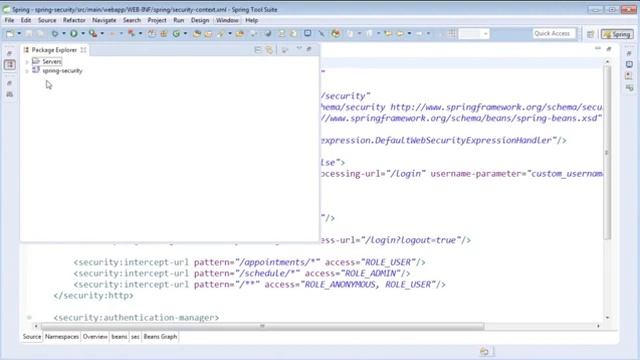Maximize the editor area
The image size is (640, 360).
(609, 49)
